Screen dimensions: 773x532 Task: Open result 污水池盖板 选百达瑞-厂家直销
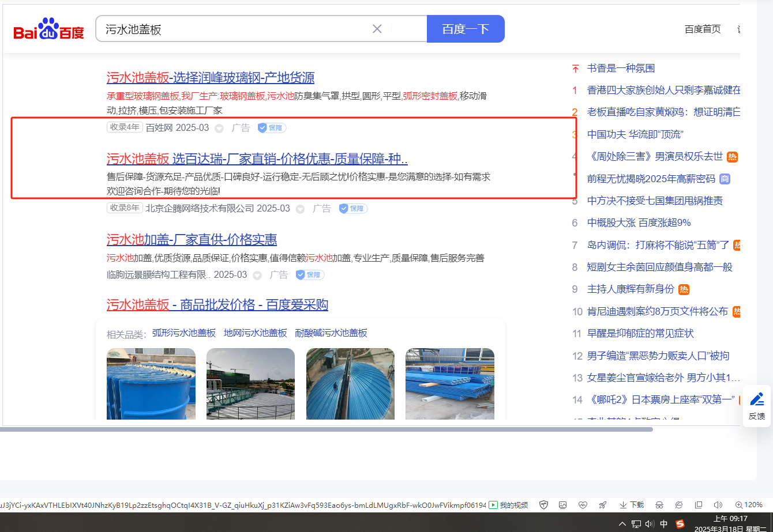[257, 159]
